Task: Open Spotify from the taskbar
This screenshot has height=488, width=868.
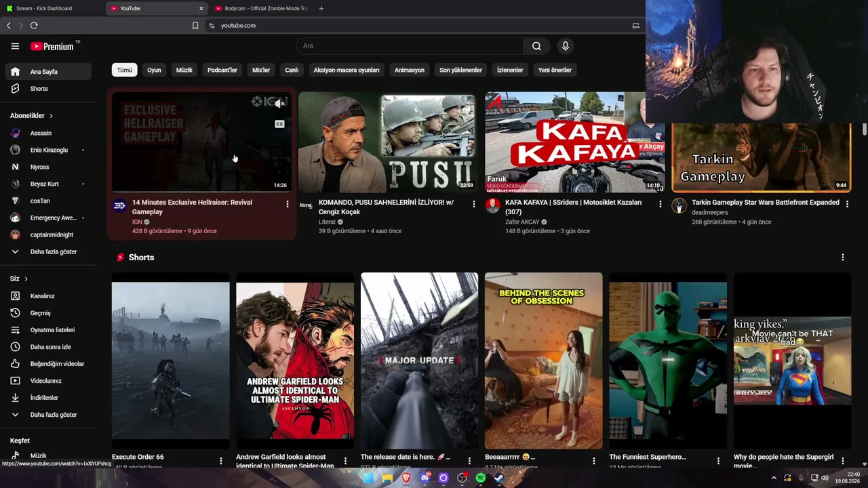Action: pyautogui.click(x=481, y=478)
